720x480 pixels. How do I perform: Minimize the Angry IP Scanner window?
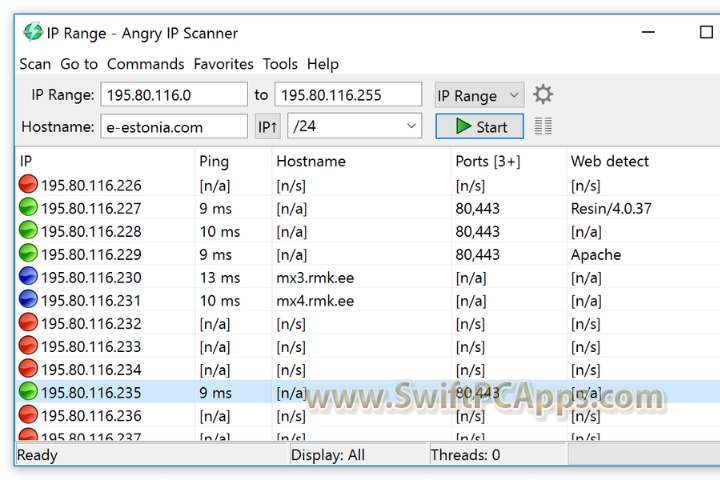tap(648, 32)
